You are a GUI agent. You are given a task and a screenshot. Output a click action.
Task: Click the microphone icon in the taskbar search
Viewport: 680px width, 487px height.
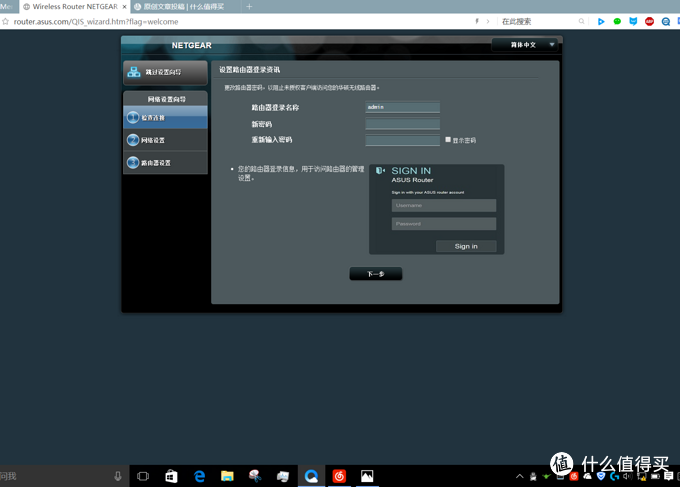pos(118,476)
